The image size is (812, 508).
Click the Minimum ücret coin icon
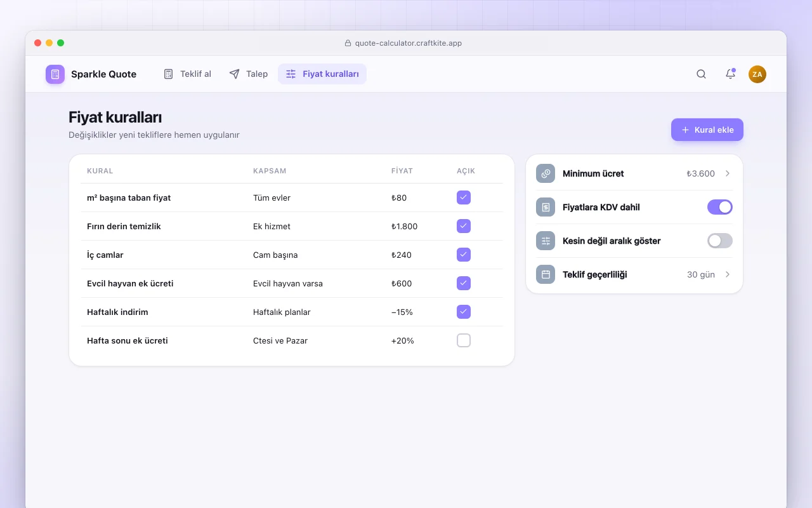coord(546,173)
